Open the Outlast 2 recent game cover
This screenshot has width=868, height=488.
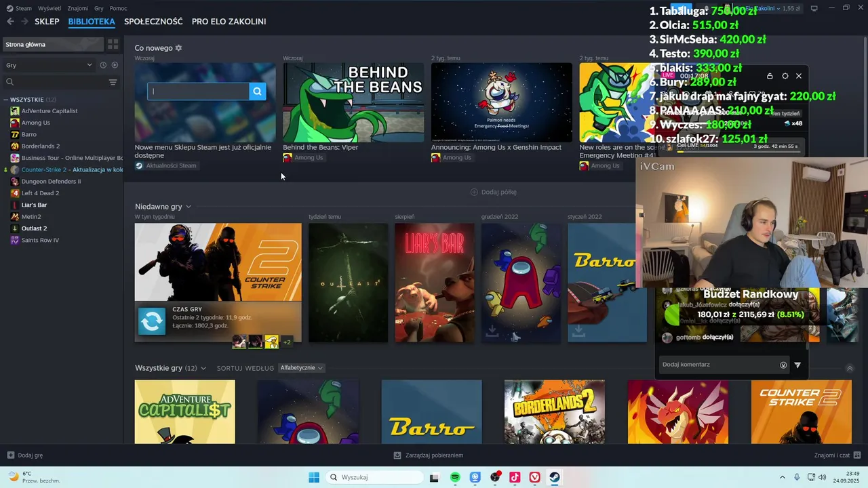tap(348, 283)
